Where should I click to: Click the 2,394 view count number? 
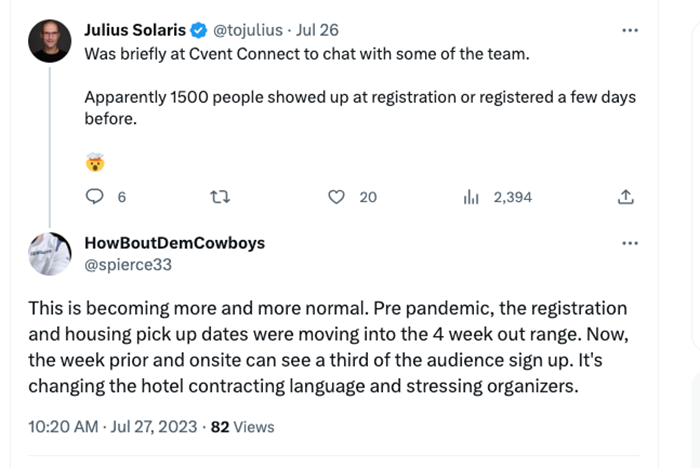513,197
